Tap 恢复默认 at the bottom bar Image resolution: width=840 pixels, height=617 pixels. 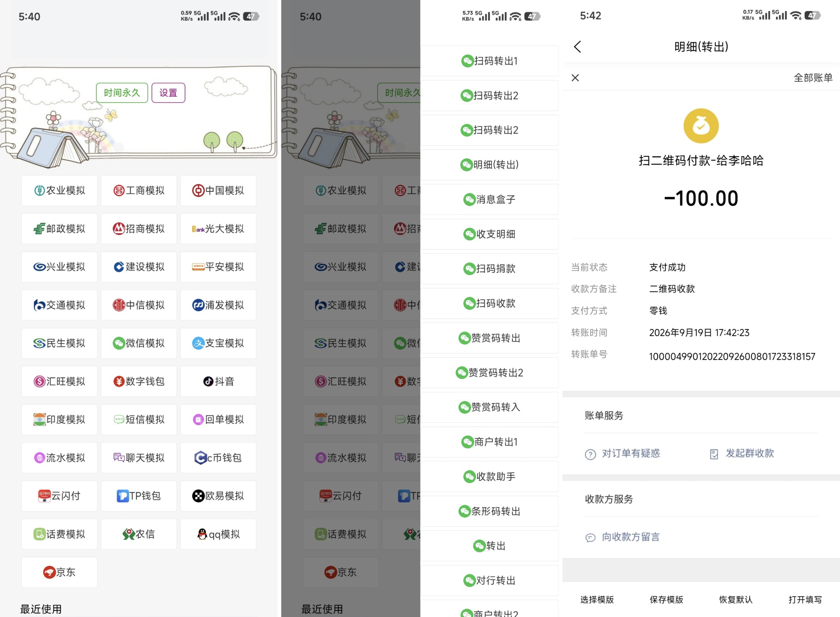[x=736, y=600]
